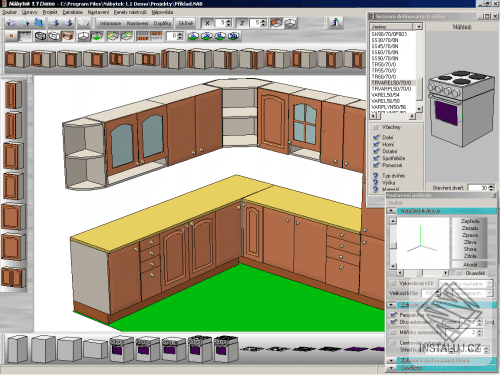Click the question icon beside Typ dvířek

(375, 176)
